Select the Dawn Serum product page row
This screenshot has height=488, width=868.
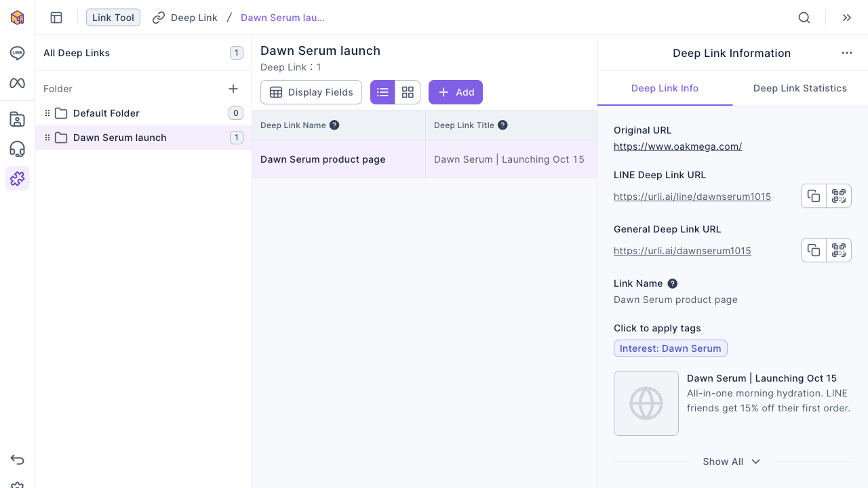pyautogui.click(x=425, y=159)
